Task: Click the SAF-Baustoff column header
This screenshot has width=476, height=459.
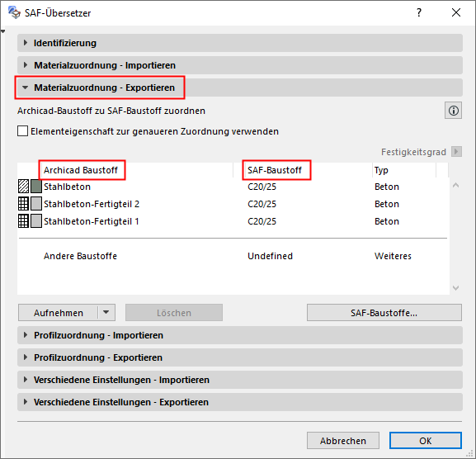Action: click(x=275, y=170)
